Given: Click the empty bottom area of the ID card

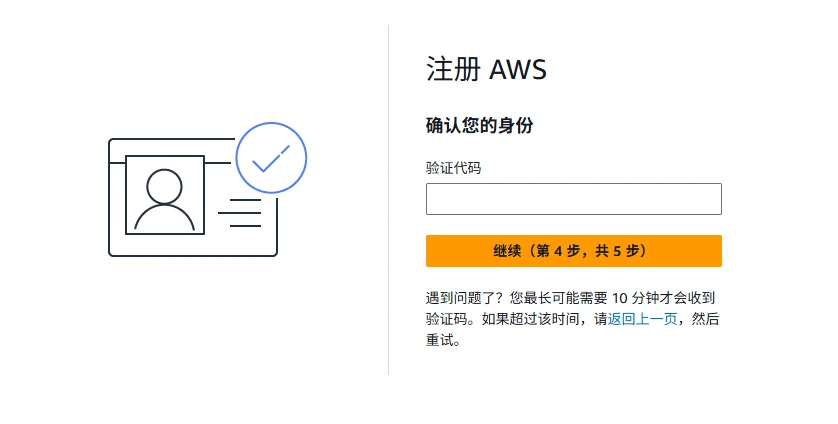Looking at the screenshot, I should 192,246.
